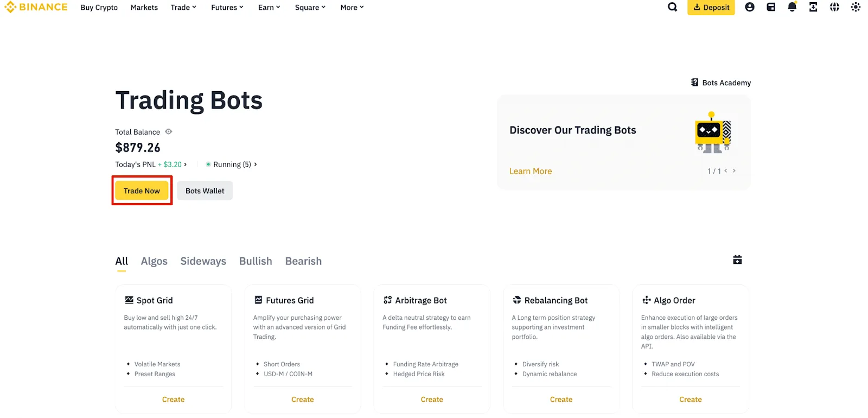Click the + $3.20 PNL value

coord(170,164)
